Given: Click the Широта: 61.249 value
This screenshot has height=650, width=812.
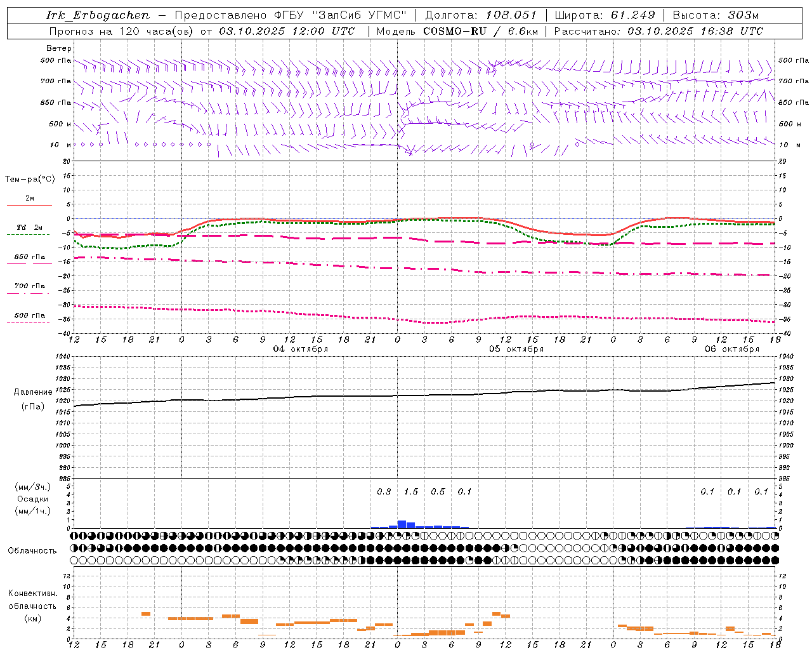Looking at the screenshot, I should [605, 15].
